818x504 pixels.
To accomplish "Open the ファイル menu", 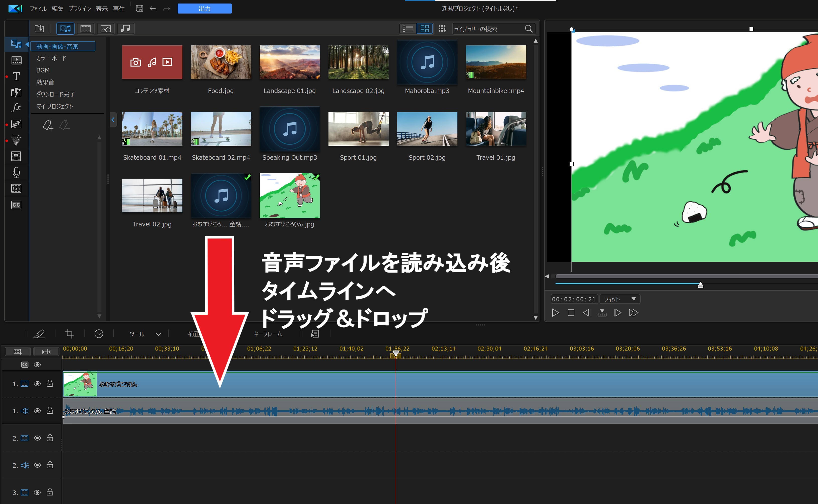I will pos(38,9).
